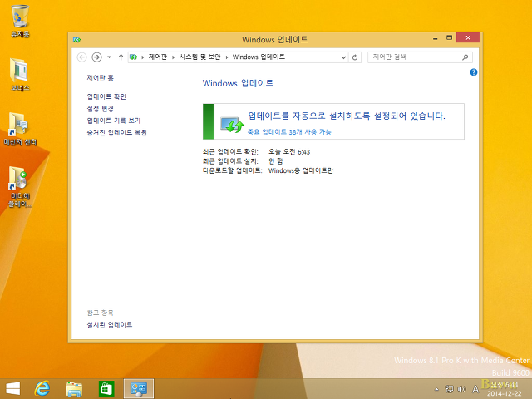Click the input language indicator A

pyautogui.click(x=475, y=389)
